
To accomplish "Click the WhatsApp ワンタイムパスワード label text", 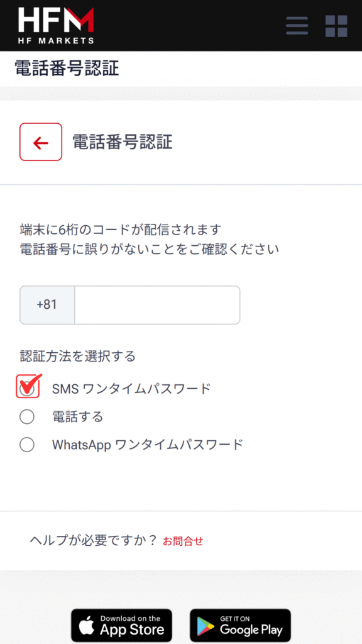I will [x=148, y=445].
